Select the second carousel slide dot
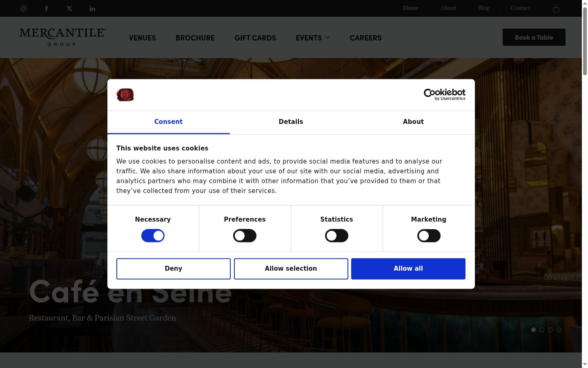The width and height of the screenshot is (588, 368). (542, 330)
